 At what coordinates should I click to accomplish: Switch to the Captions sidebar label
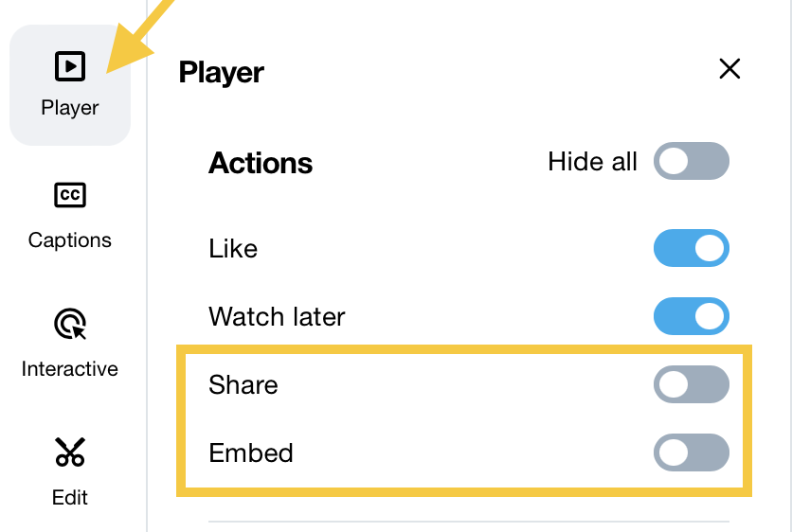point(70,240)
